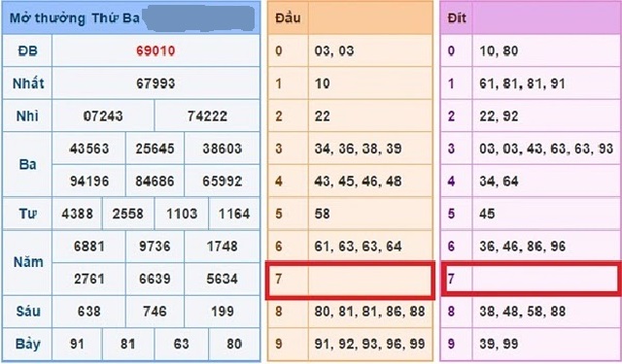Click Đầu row value "43, 45, 46, 48"
622x364 pixels.
359,181
